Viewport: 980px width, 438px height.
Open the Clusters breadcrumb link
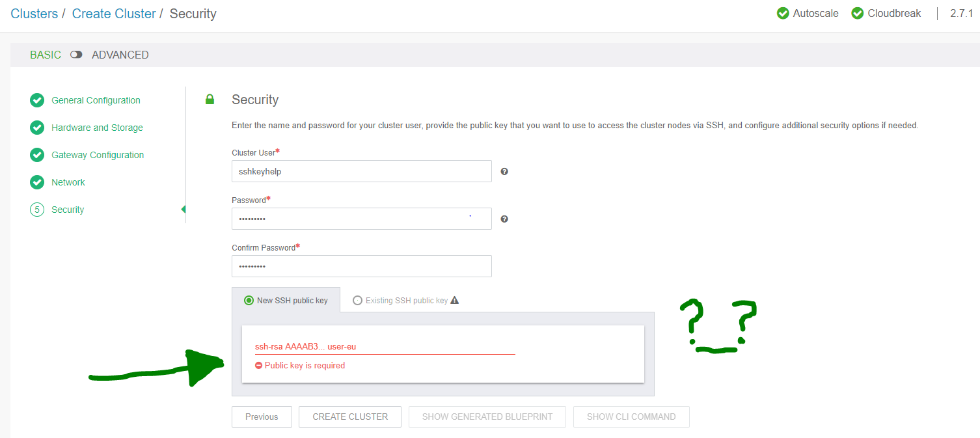pyautogui.click(x=34, y=13)
